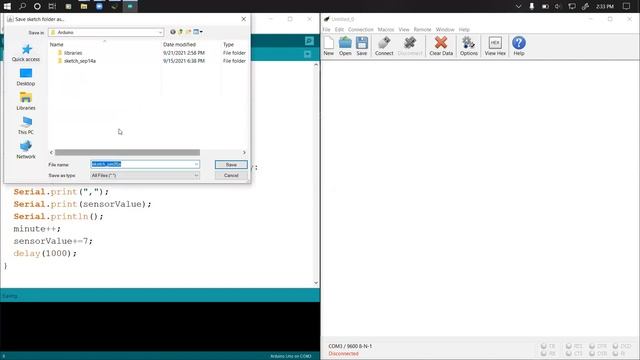This screenshot has height=360, width=640.
Task: Open File Explorer from taskbar
Action: pos(84,6)
